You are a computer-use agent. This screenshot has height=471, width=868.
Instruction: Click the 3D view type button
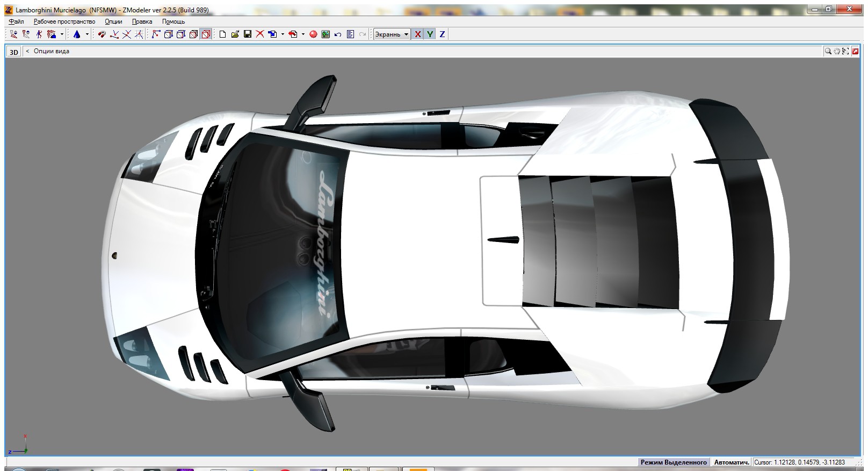pyautogui.click(x=14, y=52)
